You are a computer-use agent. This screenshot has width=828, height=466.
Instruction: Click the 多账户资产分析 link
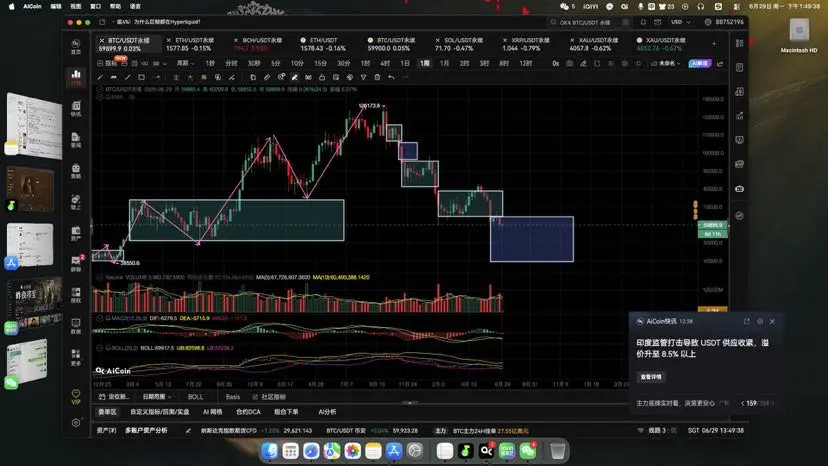click(146, 431)
